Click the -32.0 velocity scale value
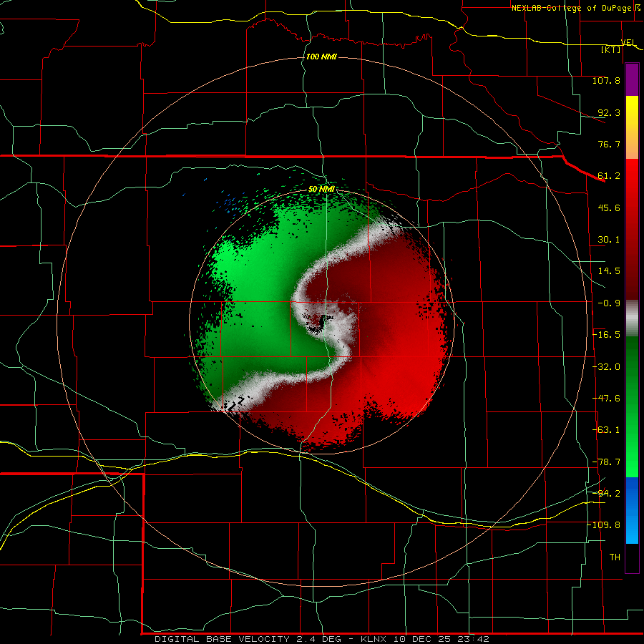The height and width of the screenshot is (644, 644). pyautogui.click(x=606, y=367)
